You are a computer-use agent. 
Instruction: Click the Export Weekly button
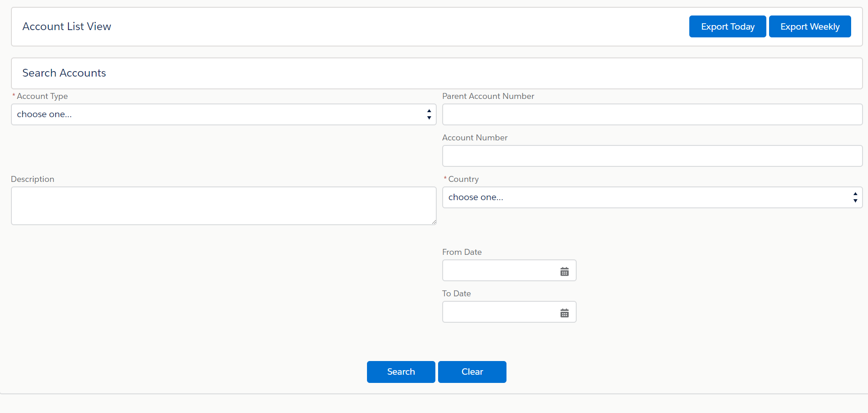coord(810,26)
